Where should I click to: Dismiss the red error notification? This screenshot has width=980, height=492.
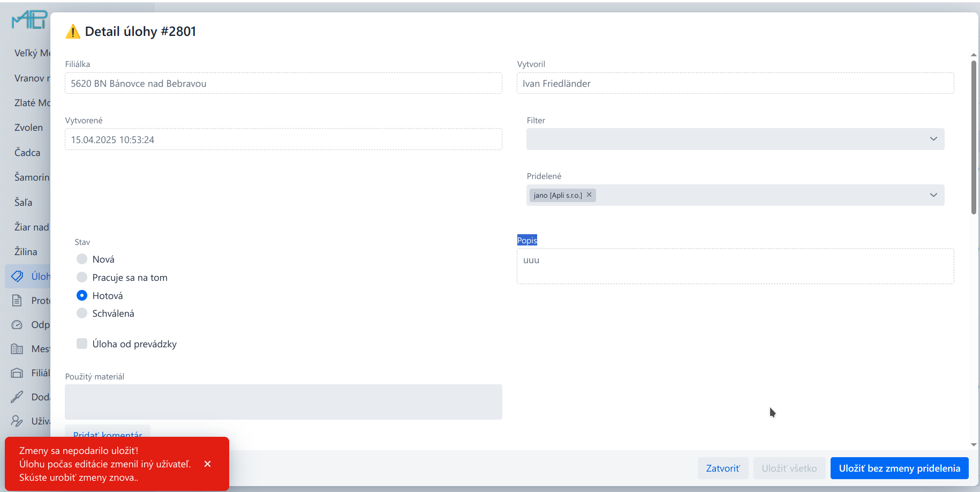coord(207,464)
